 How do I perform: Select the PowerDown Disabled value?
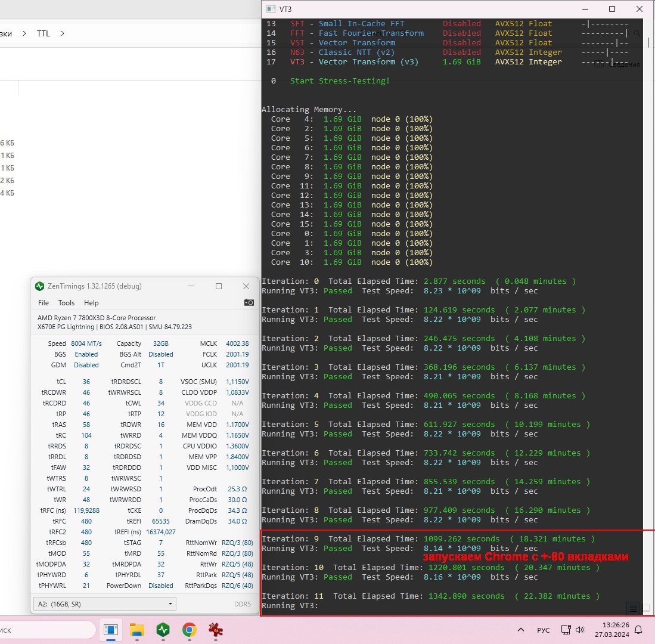[160, 586]
